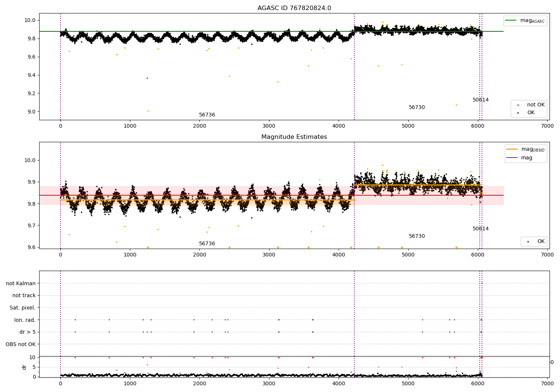Viewport: 560px width, 392px height.
Task: Click the 'not track' row label
Action: click(x=24, y=296)
